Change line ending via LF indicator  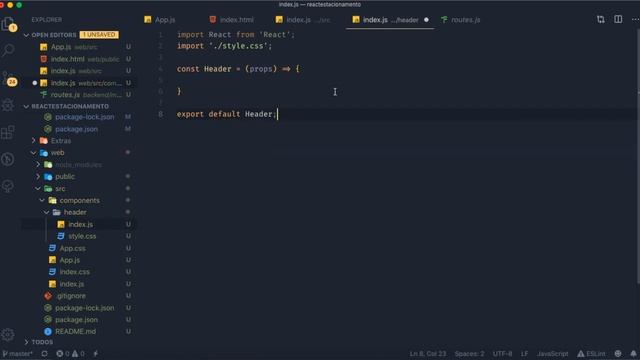point(524,353)
